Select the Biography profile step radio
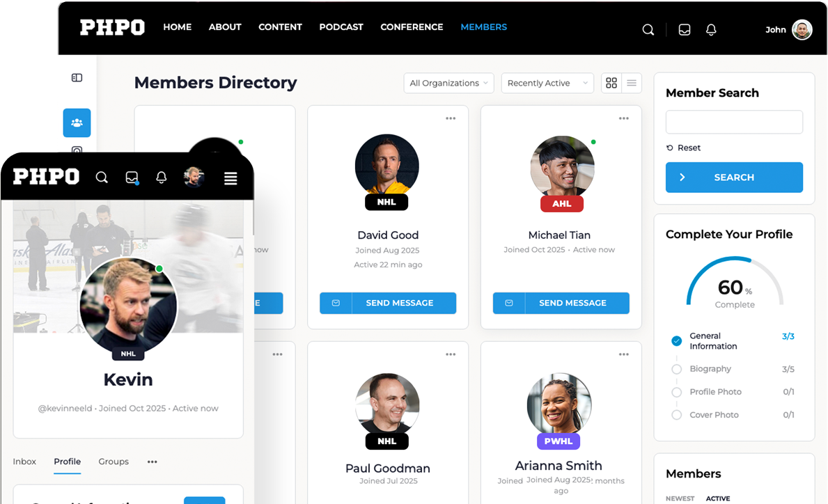The width and height of the screenshot is (828, 504). point(676,369)
